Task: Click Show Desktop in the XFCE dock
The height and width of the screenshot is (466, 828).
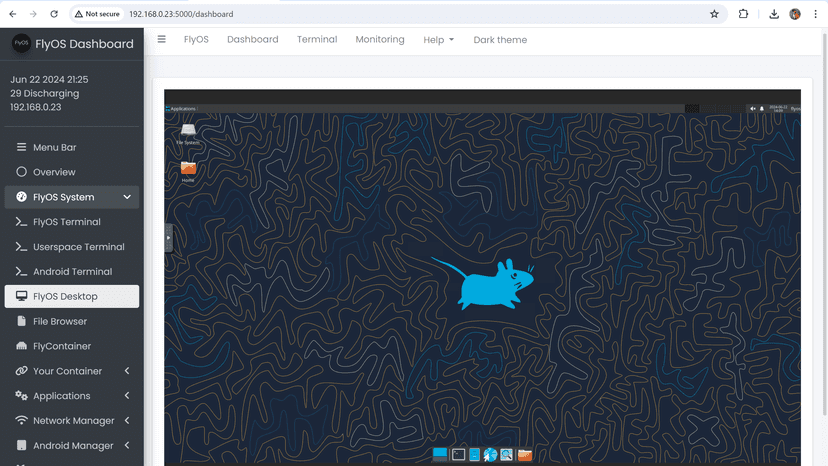Action: coord(440,454)
